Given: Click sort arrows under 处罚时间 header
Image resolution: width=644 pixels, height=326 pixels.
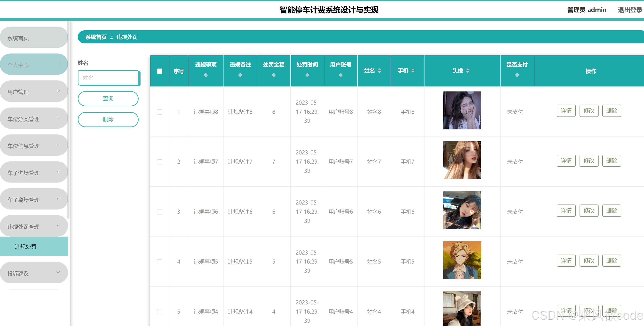Looking at the screenshot, I should (307, 75).
